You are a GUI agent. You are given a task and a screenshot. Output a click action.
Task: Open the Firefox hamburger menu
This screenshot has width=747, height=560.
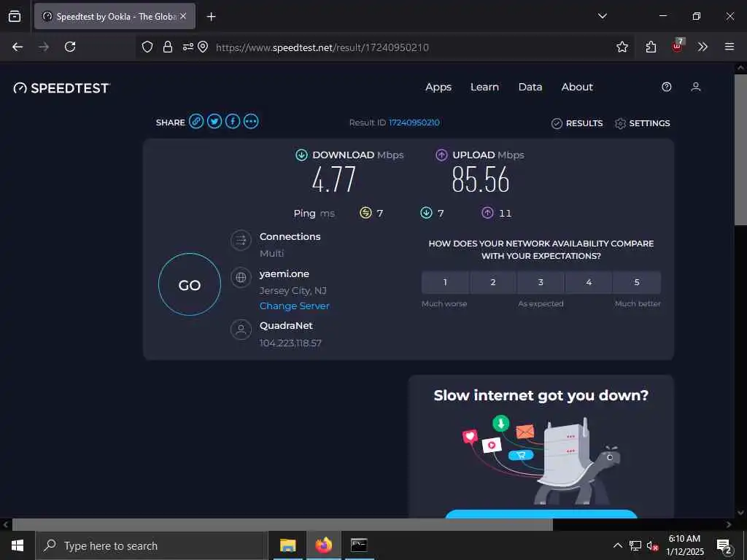729,47
